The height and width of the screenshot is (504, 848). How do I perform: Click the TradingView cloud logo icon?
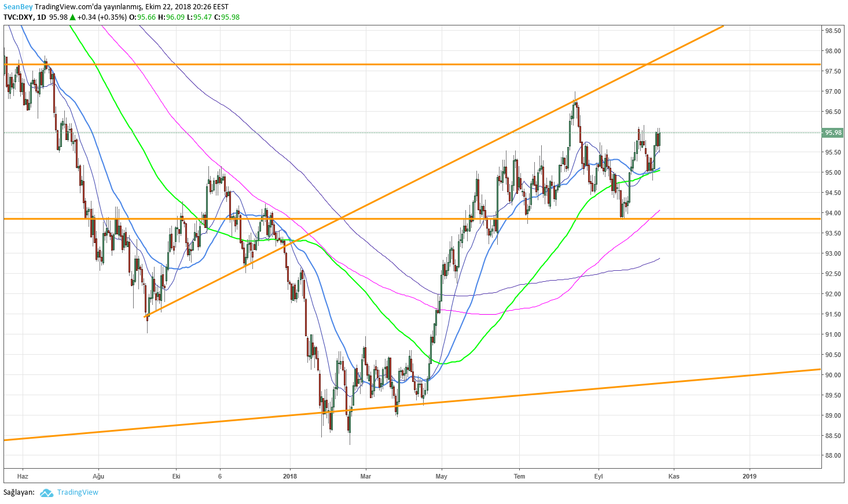46,493
